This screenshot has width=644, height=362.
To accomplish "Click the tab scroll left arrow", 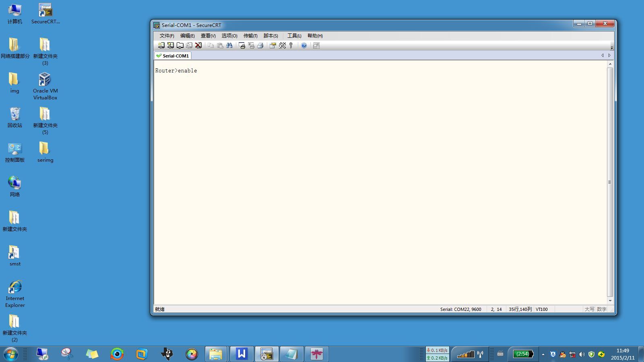I will [x=603, y=56].
